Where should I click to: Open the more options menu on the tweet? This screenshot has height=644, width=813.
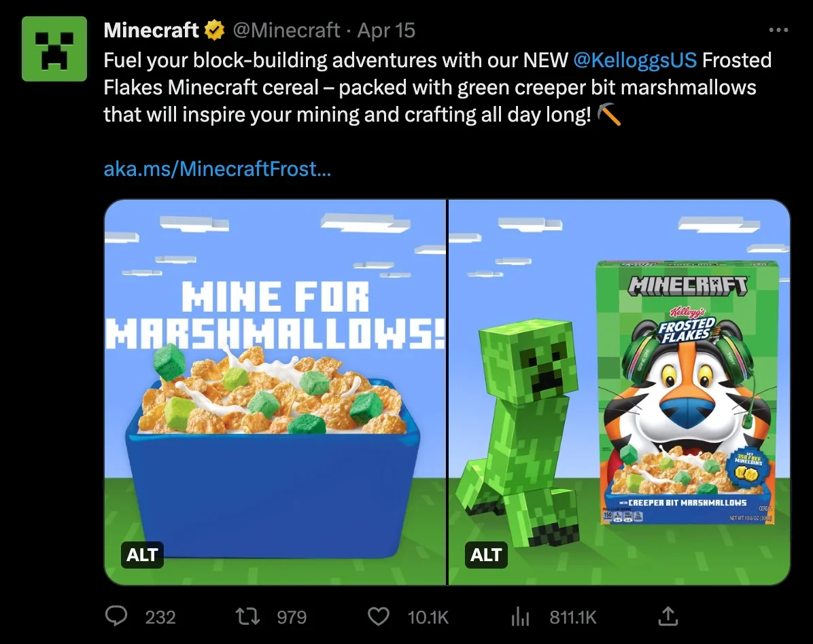click(779, 30)
